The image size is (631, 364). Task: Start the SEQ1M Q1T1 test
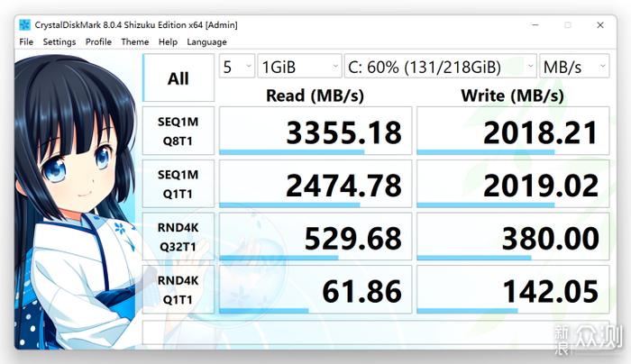click(178, 184)
